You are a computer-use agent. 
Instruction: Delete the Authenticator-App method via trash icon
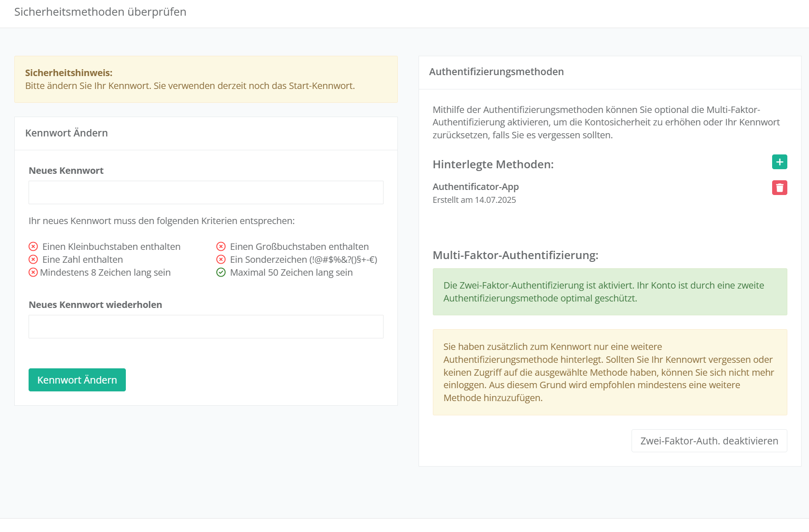point(779,188)
